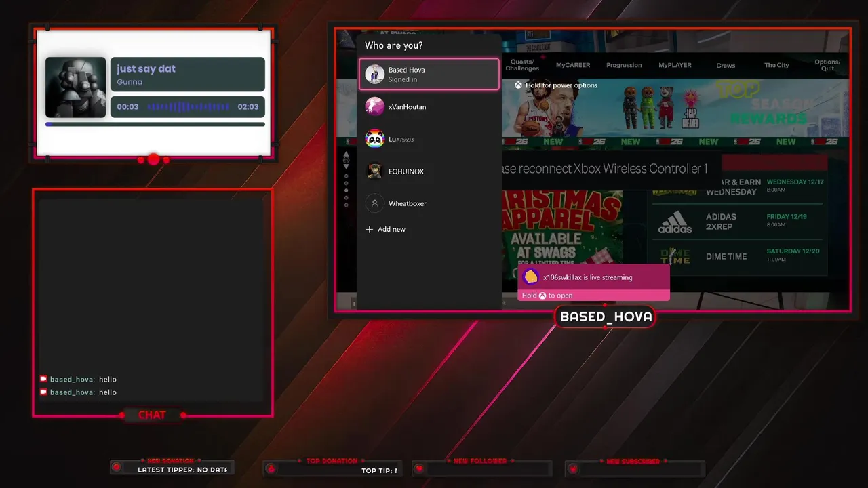Viewport: 868px width, 488px height.
Task: Click the Who are you? heading
Action: (x=394, y=45)
